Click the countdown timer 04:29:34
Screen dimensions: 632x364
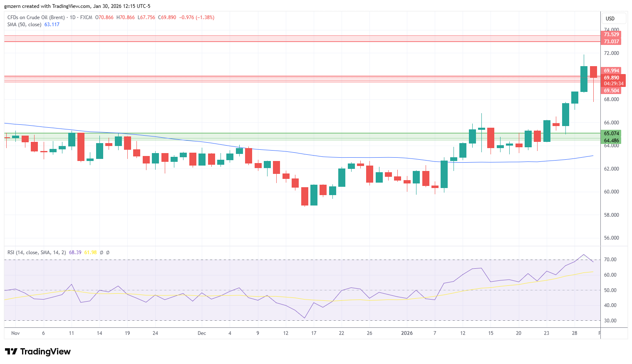613,84
